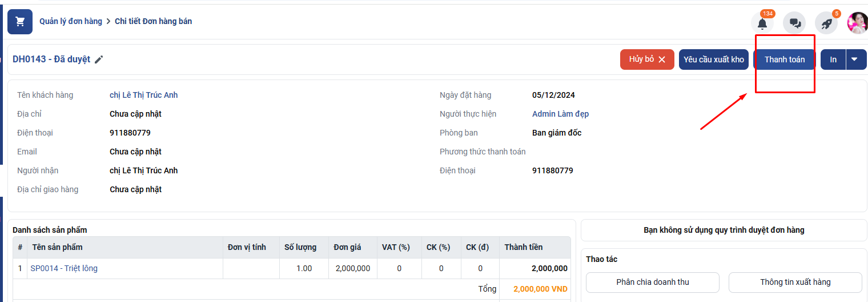Open Phân chia doanh thu action
This screenshot has height=302, width=868.
click(652, 282)
